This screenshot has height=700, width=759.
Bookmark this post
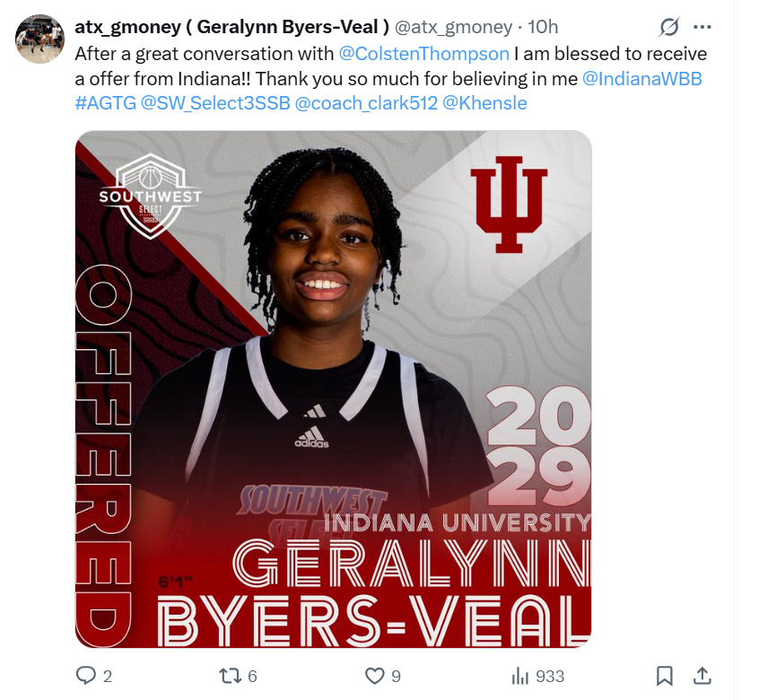click(664, 676)
